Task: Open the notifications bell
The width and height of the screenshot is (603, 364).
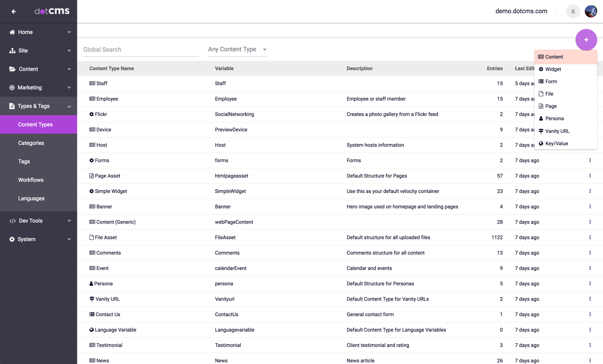Action: click(573, 12)
